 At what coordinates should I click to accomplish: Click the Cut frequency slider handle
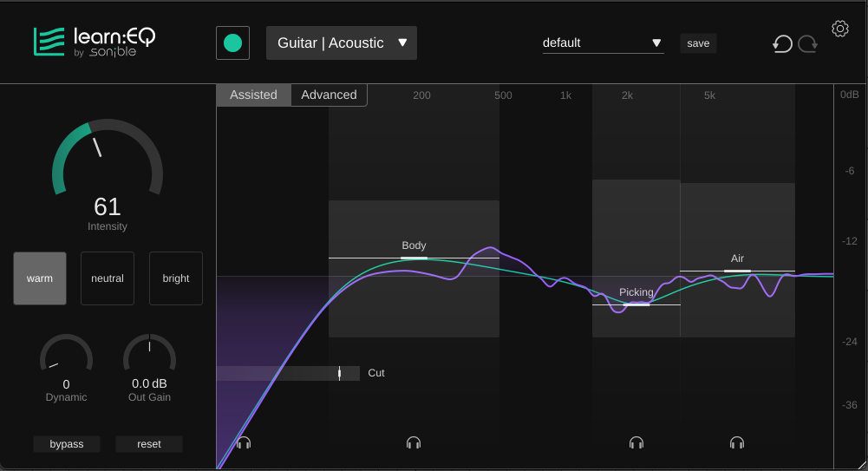click(x=339, y=373)
